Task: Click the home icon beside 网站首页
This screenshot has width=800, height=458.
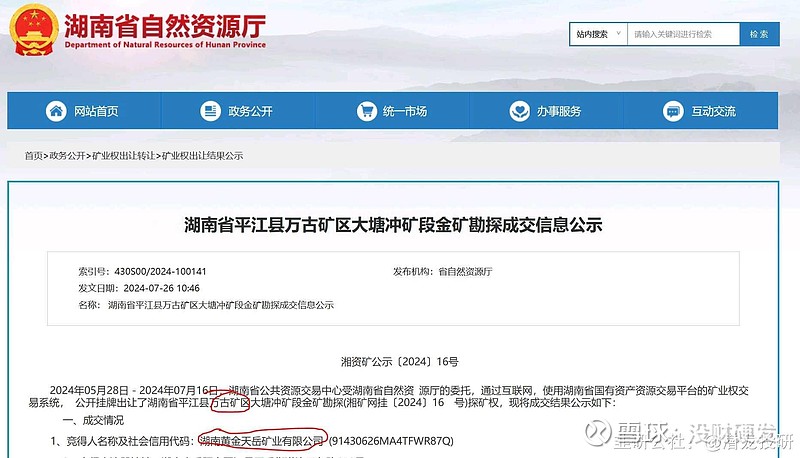Action: pyautogui.click(x=56, y=111)
